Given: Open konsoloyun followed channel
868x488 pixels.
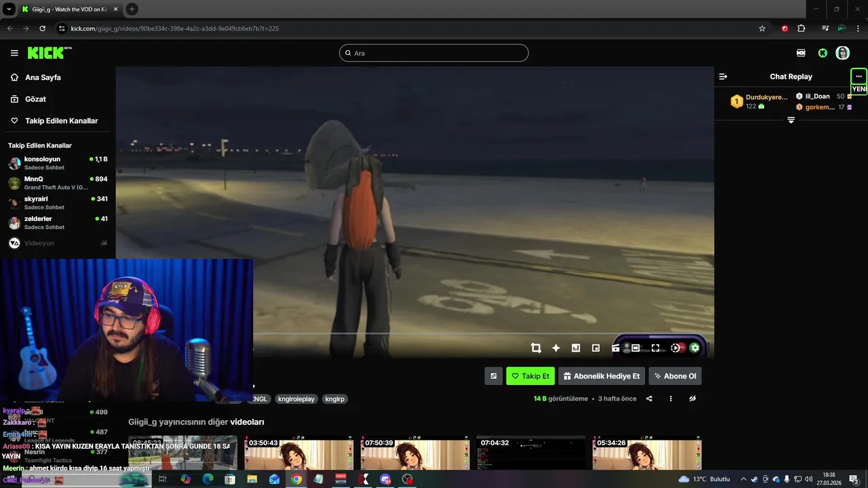Looking at the screenshot, I should pos(58,163).
